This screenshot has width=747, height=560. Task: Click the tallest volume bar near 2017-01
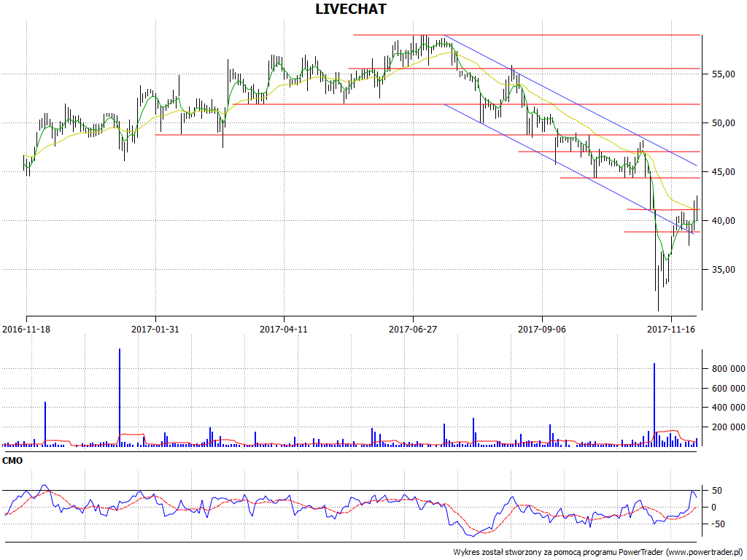tap(120, 397)
